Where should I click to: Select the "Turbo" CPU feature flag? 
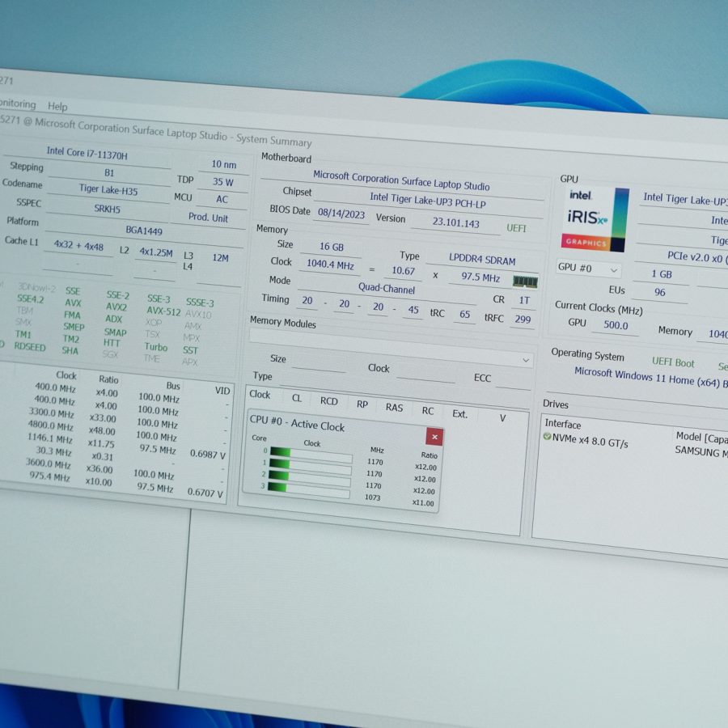[155, 347]
